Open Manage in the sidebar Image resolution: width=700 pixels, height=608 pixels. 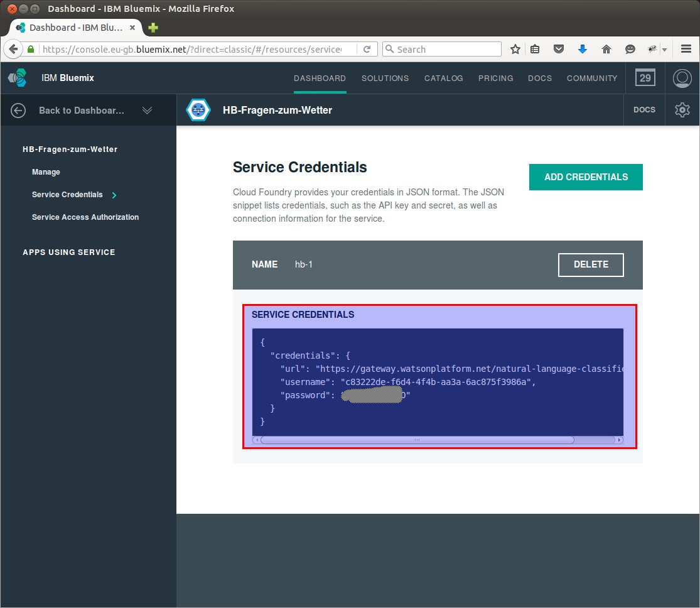tap(46, 172)
